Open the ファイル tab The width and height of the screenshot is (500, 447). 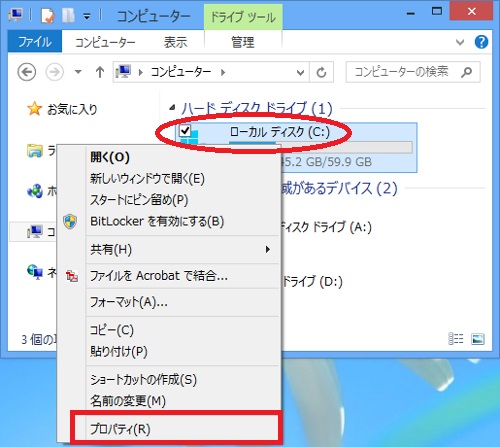35,42
